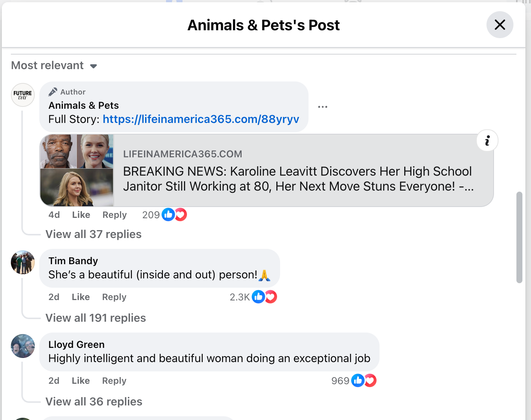The height and width of the screenshot is (420, 531).
Task: Expand View all 37 replies
Action: tap(93, 234)
